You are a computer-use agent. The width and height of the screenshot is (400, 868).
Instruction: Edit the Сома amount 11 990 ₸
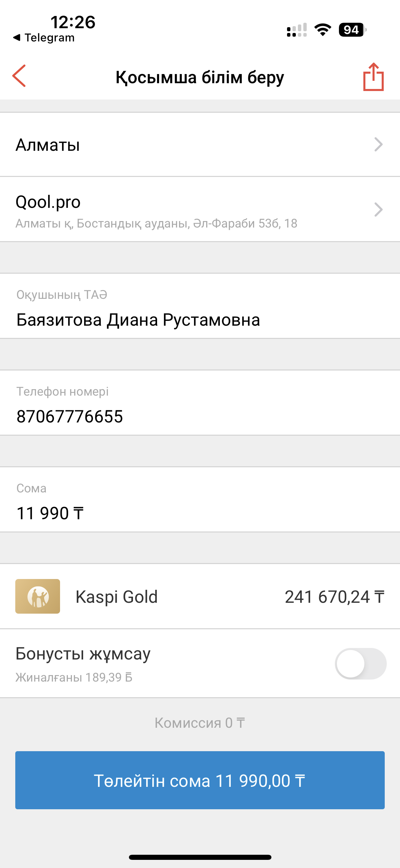(x=50, y=513)
